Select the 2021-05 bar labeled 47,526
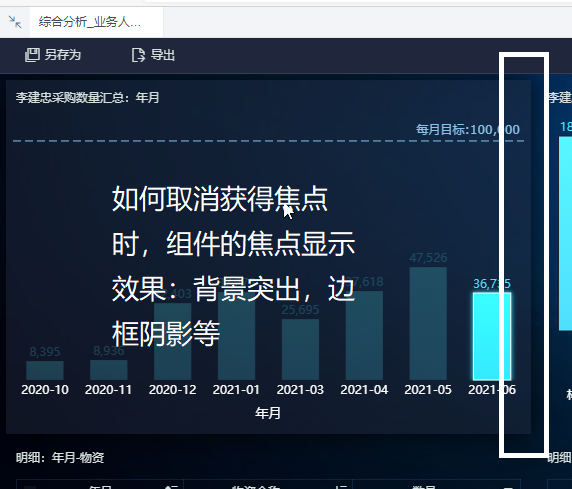This screenshot has height=489, width=572. pos(428,323)
